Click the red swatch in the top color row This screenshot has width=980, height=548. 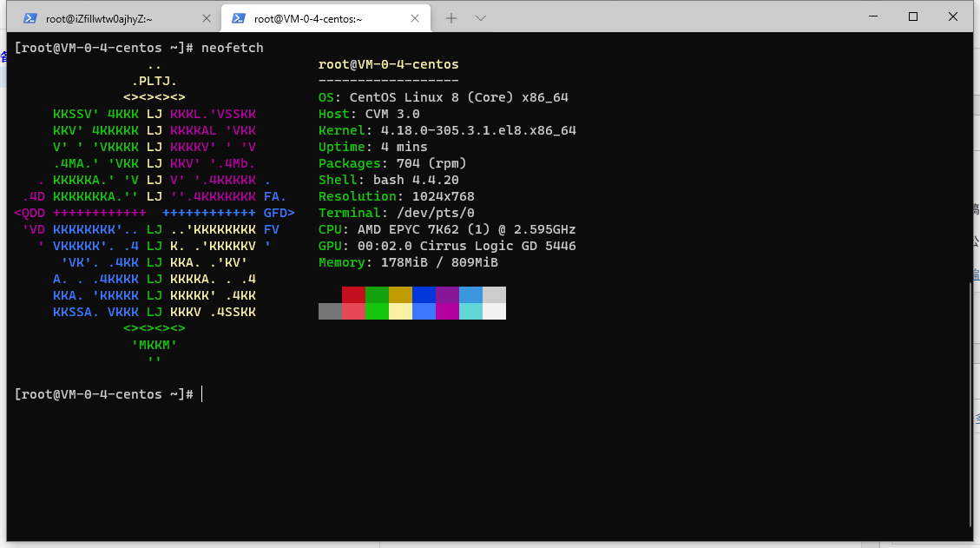[353, 294]
